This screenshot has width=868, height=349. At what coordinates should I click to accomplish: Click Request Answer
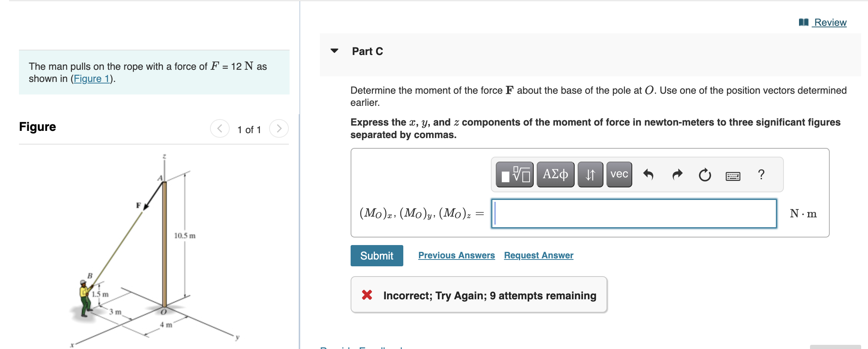[x=538, y=255]
